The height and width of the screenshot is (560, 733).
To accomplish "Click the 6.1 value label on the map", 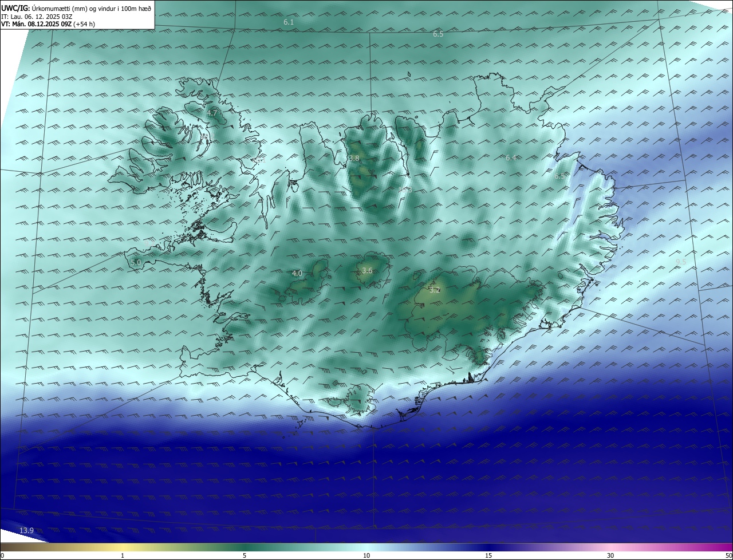I will click(289, 22).
